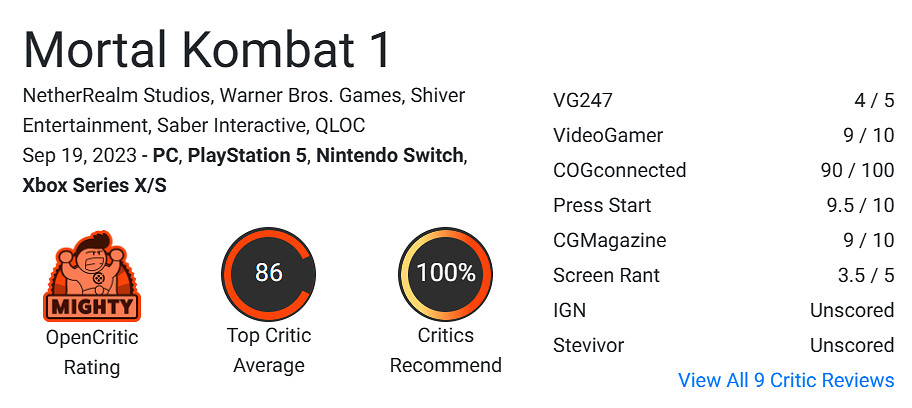The image size is (912, 408).
Task: View the Screen Rant review
Action: coord(606,275)
